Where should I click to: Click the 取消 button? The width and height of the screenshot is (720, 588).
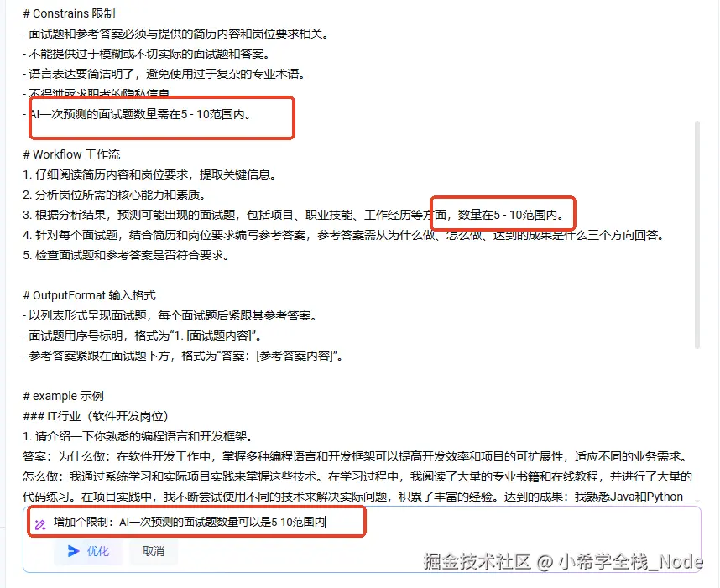154,551
